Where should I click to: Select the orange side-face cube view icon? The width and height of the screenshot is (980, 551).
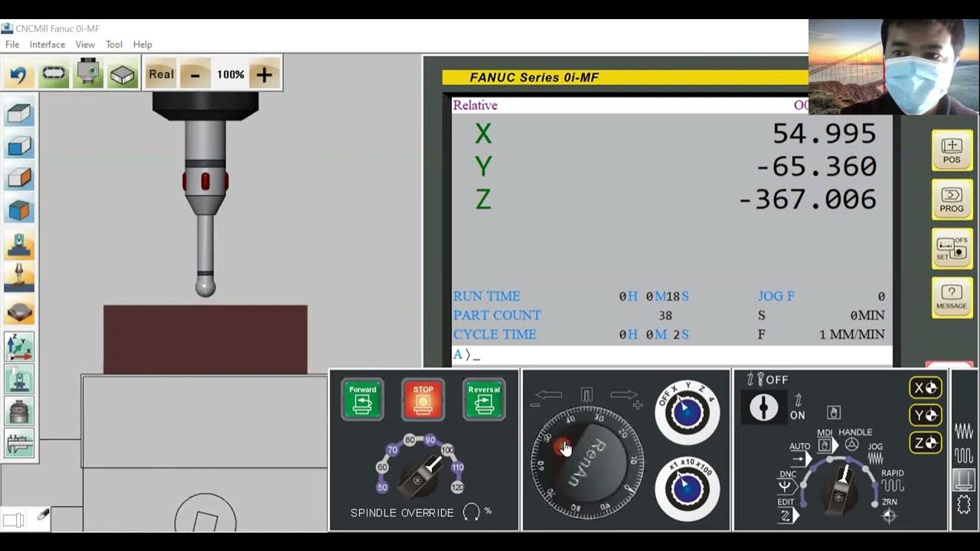click(x=19, y=178)
